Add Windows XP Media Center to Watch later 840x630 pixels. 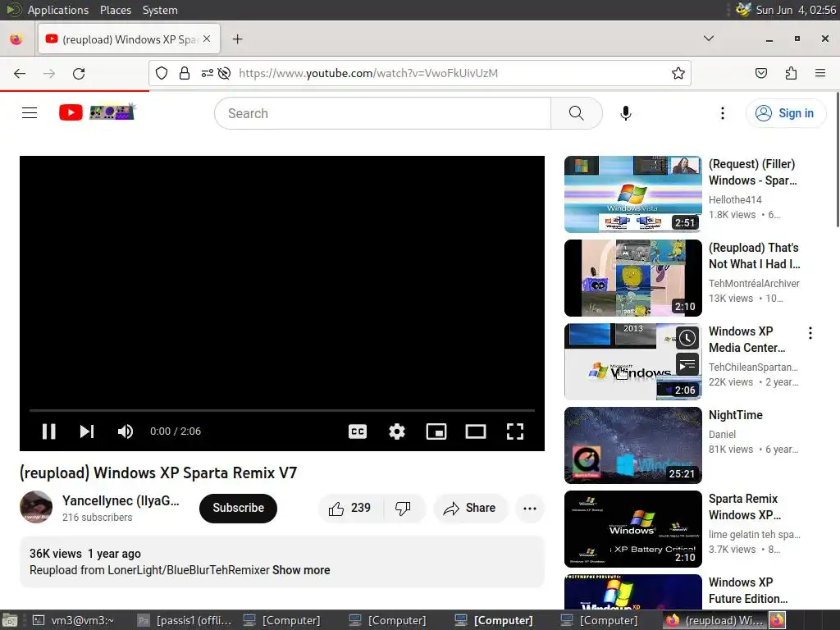[687, 338]
